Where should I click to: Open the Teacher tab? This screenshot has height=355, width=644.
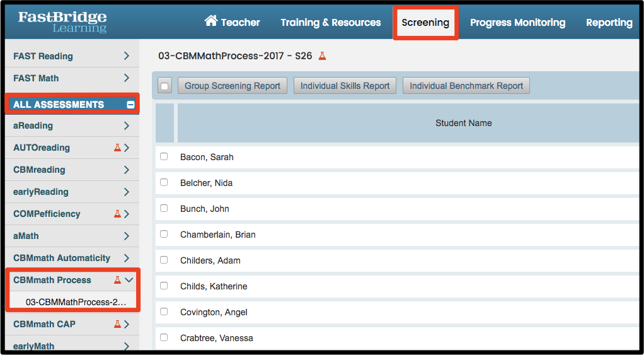(233, 22)
